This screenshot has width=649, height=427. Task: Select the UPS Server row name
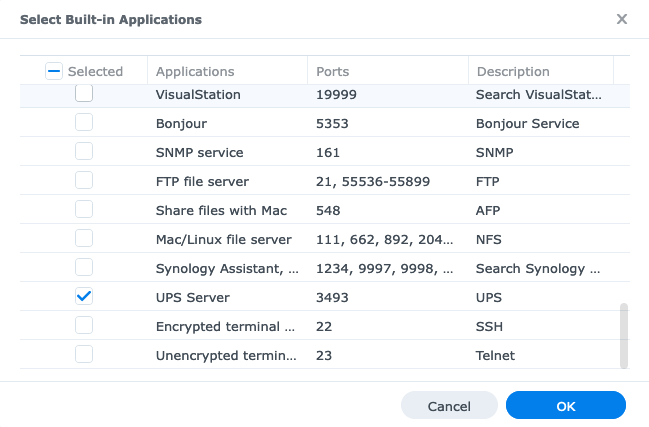tap(193, 297)
